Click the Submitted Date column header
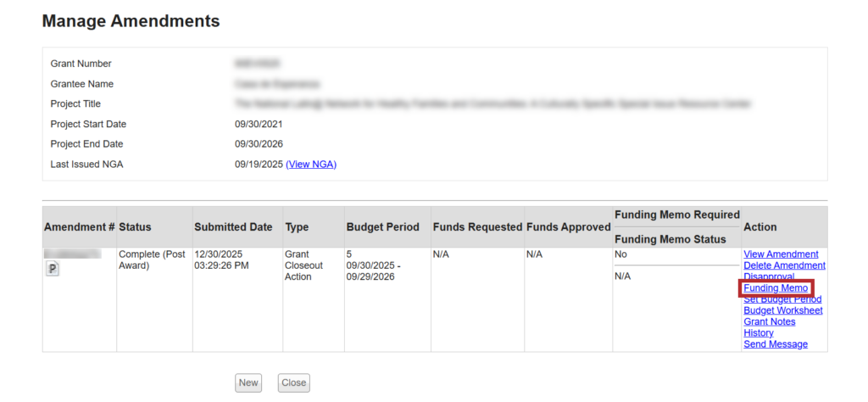The width and height of the screenshot is (868, 402). click(233, 227)
